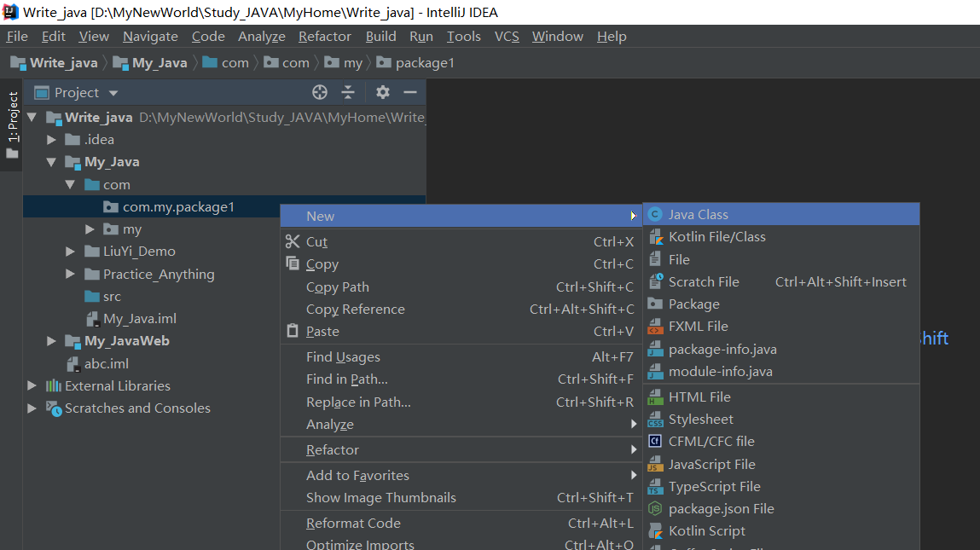Hide the Project tool window minus icon
Viewport: 980px width, 550px height.
tap(409, 92)
